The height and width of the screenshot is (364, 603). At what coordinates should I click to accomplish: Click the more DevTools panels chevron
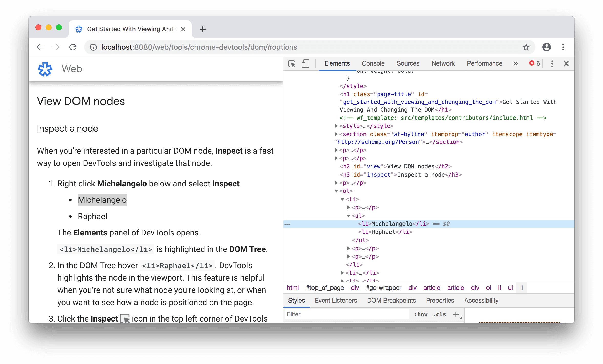click(x=515, y=63)
